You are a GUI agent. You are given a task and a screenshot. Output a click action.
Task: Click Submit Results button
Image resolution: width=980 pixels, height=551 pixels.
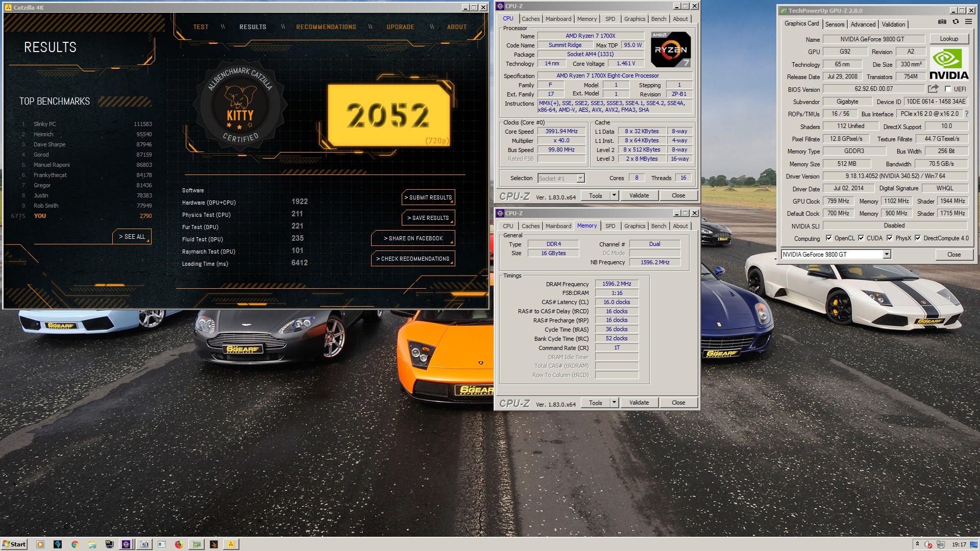[428, 197]
